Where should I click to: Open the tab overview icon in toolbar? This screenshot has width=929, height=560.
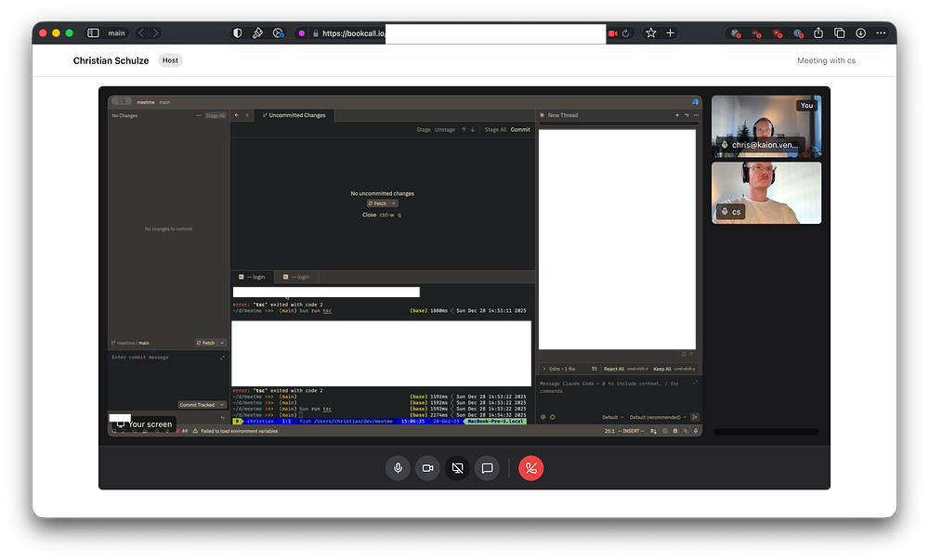[x=840, y=33]
